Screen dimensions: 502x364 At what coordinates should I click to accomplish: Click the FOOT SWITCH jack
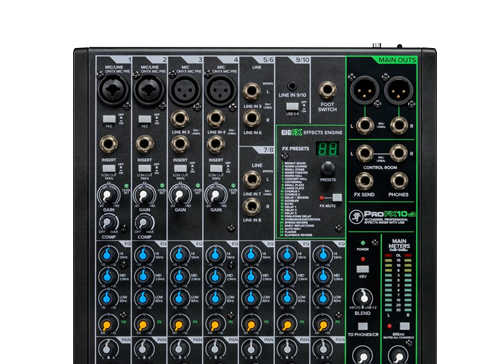[x=327, y=90]
